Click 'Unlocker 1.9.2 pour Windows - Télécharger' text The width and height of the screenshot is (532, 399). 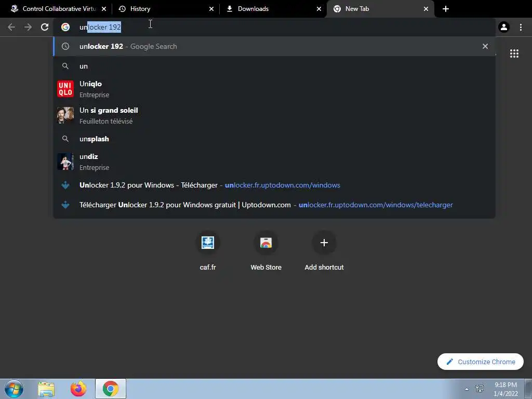point(148,185)
